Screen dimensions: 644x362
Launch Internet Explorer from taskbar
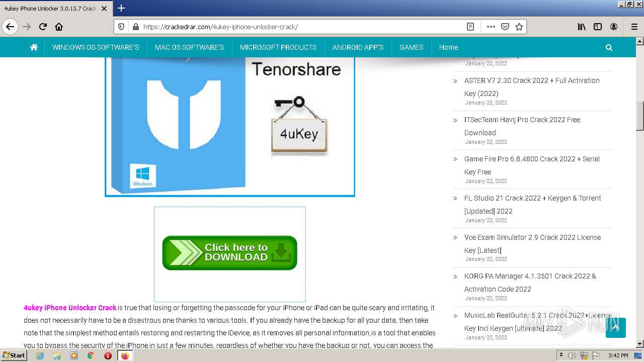coord(40,355)
